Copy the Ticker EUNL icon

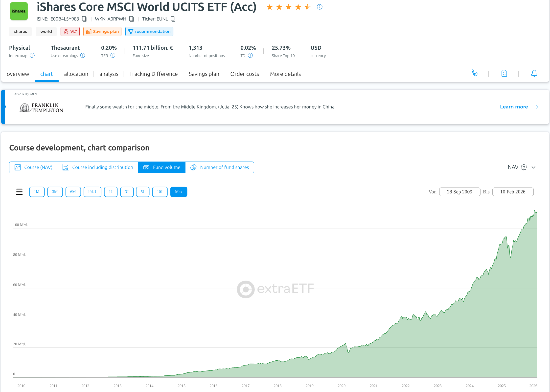(x=173, y=19)
